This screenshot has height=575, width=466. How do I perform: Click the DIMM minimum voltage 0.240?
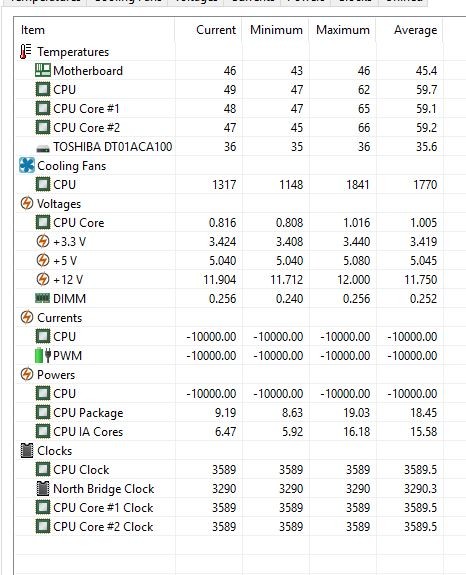point(290,299)
